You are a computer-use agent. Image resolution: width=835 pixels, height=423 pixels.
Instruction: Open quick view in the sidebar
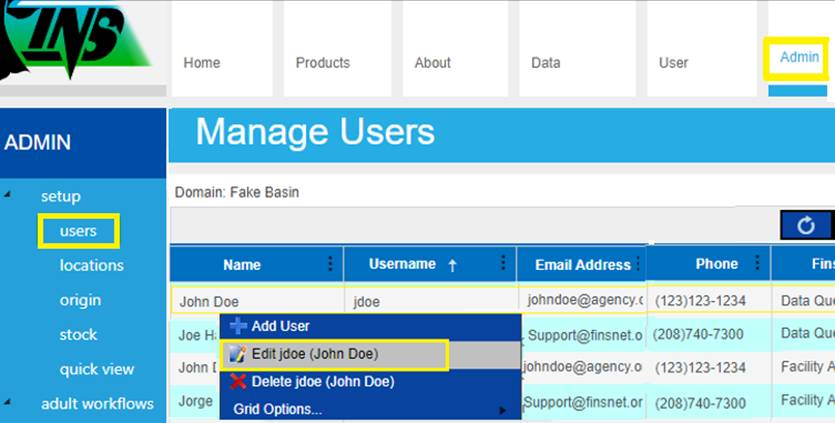click(x=96, y=369)
